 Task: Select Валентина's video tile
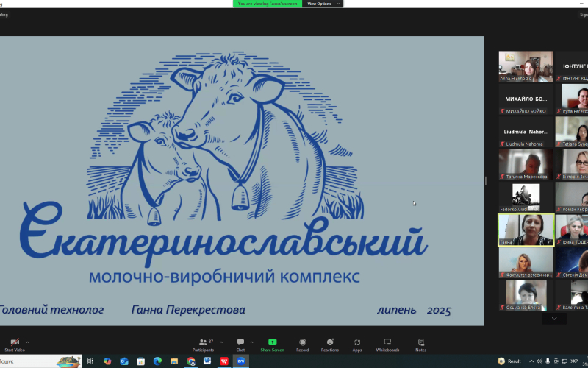[572, 296]
